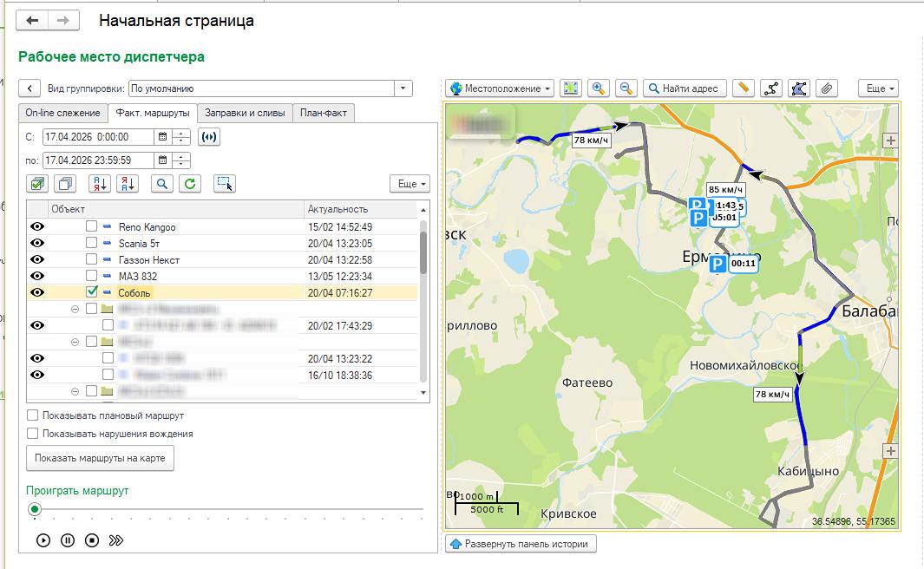Enable Показывать плановый маршрут checkbox
This screenshot has height=569, width=924.
point(33,416)
